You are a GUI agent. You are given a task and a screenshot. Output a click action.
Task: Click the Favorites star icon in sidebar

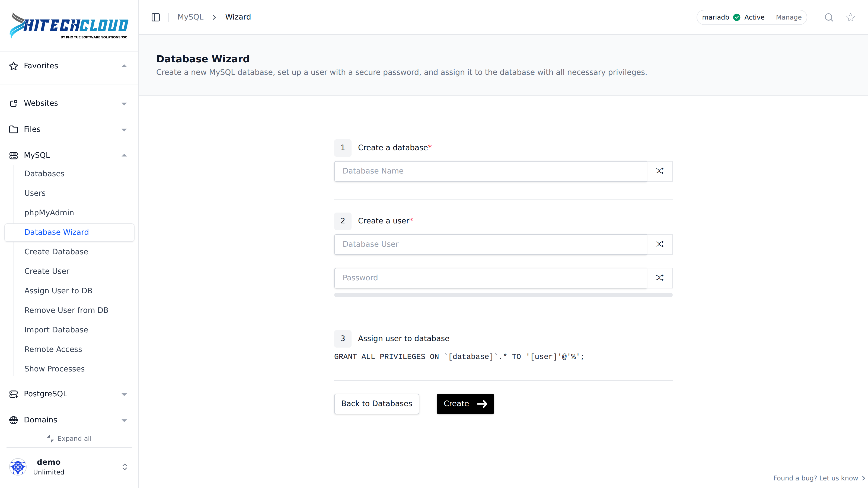[14, 66]
